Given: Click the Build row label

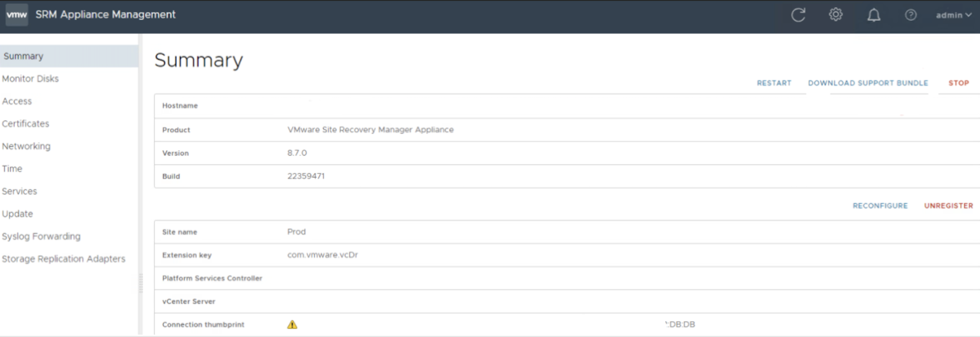Looking at the screenshot, I should [171, 176].
